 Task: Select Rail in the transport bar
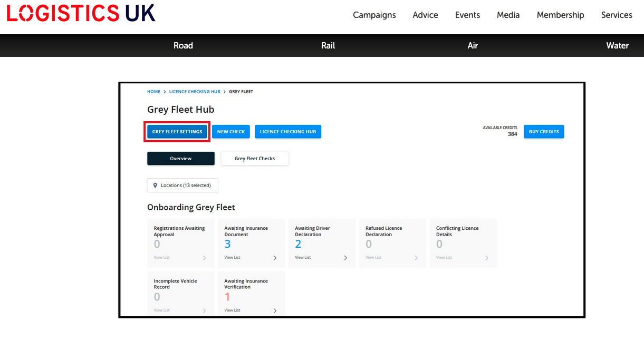tap(328, 46)
